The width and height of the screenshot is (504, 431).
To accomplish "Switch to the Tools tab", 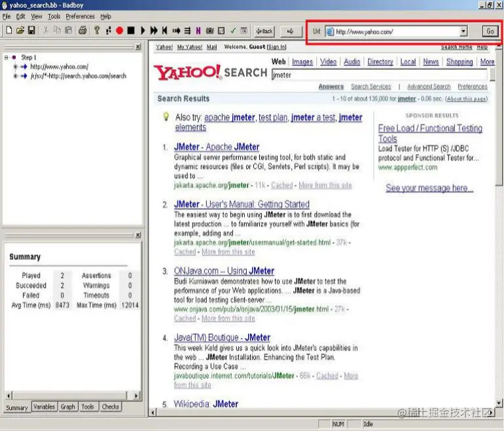I will click(x=88, y=407).
